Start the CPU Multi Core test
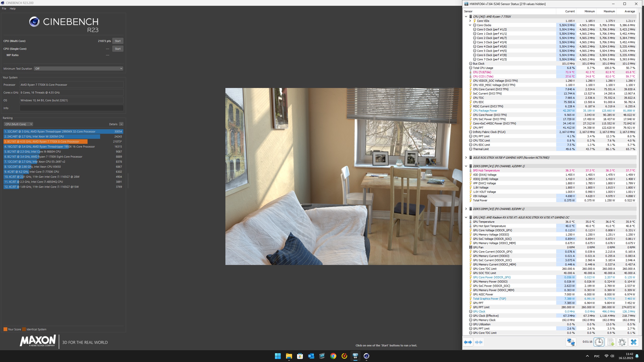 pyautogui.click(x=117, y=41)
